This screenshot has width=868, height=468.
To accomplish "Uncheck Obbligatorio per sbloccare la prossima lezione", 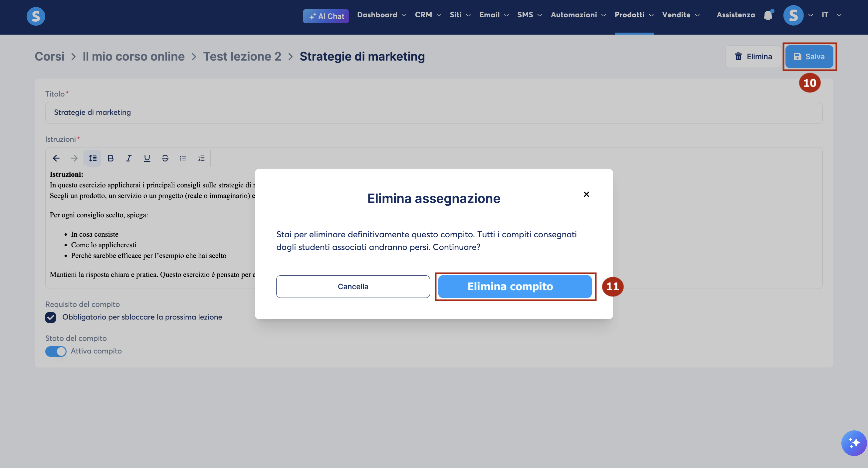I will pos(51,317).
